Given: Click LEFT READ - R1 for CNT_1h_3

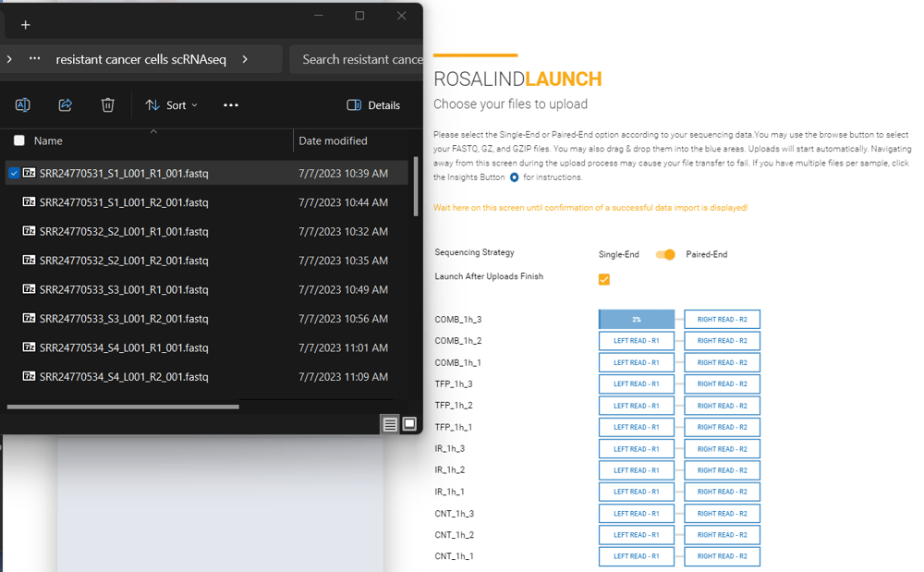Looking at the screenshot, I should (x=637, y=514).
